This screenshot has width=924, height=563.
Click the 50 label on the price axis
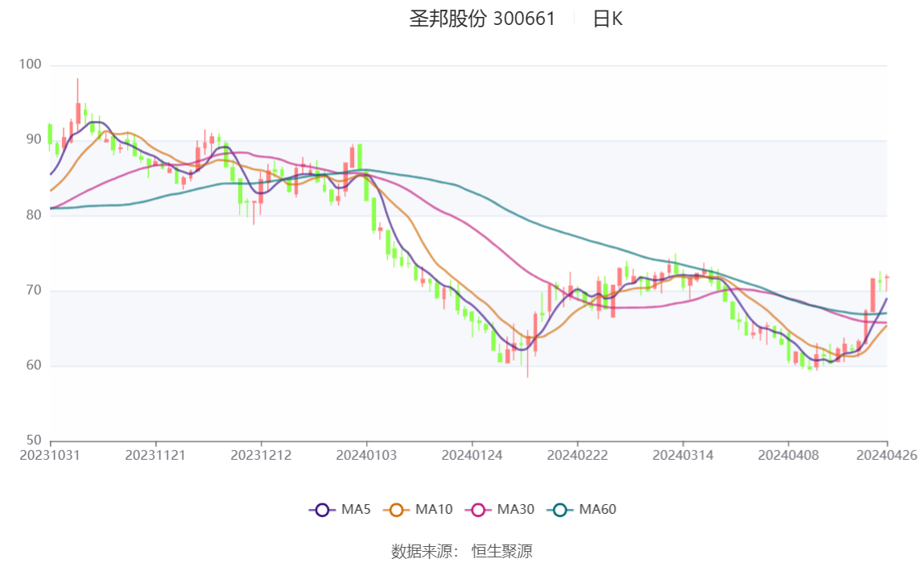tap(35, 441)
